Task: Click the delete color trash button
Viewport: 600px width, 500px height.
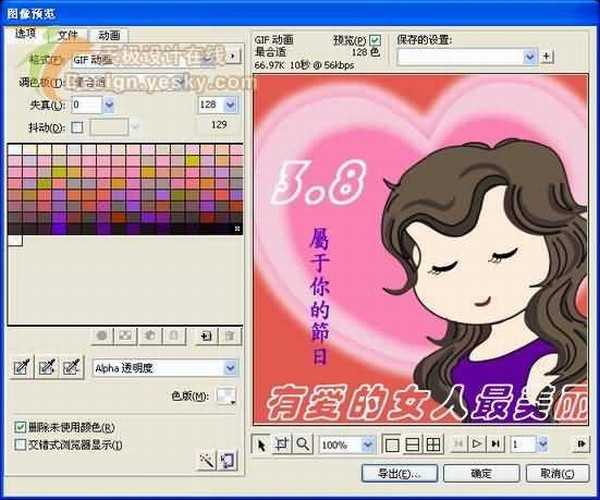Action: tap(230, 336)
